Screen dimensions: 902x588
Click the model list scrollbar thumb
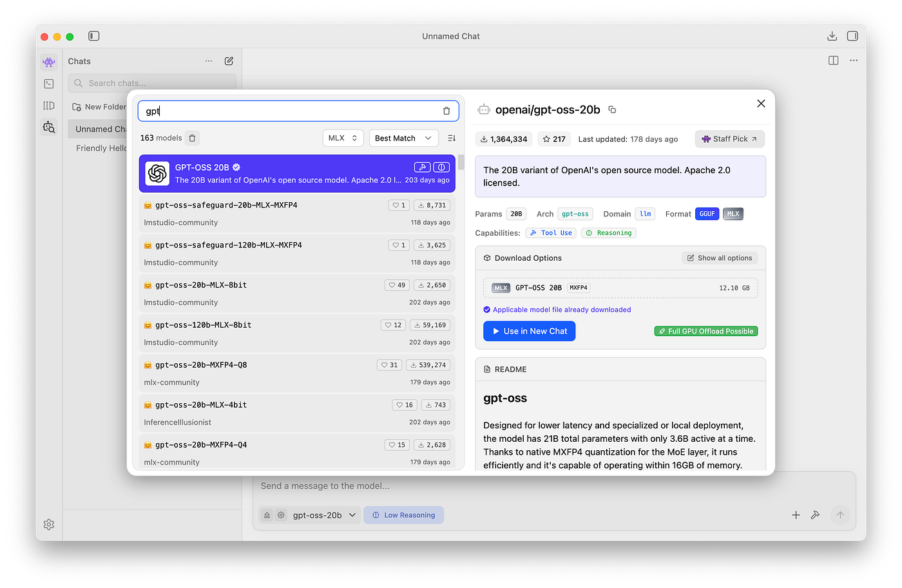[461, 162]
